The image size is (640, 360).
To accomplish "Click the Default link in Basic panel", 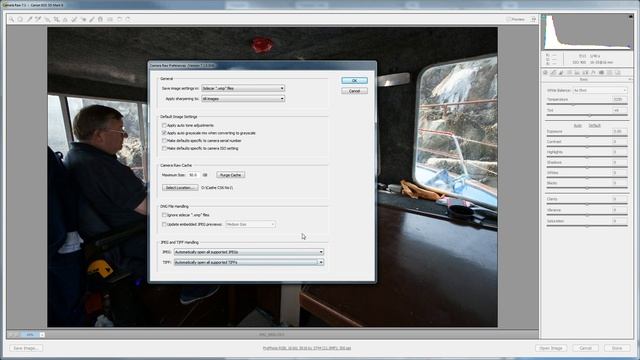I will [594, 126].
